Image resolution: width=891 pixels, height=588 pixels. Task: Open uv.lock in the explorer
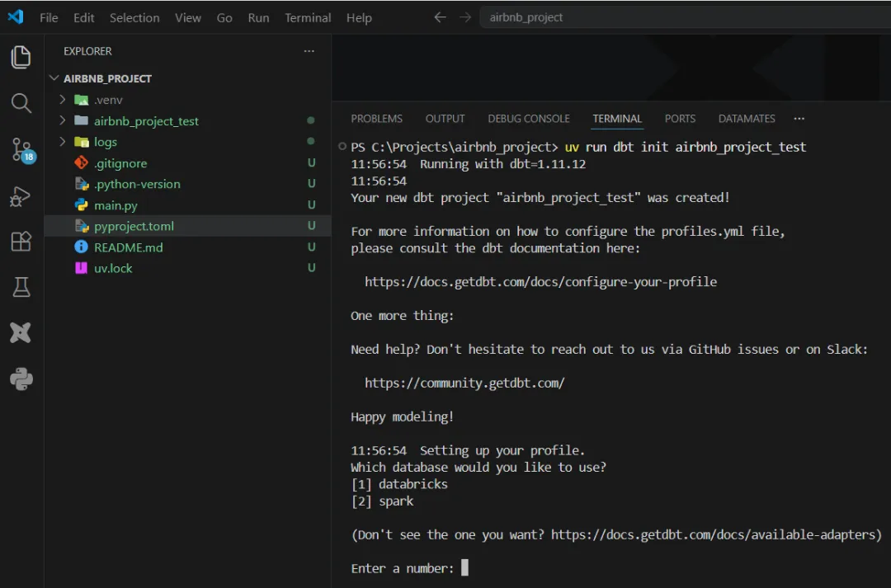click(x=187, y=268)
